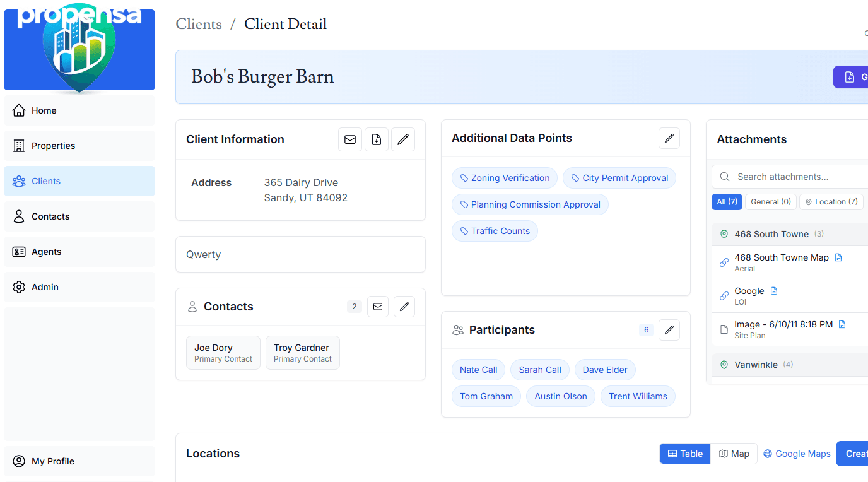The width and height of the screenshot is (868, 482).
Task: Switch attachments view to Map
Action: click(x=734, y=453)
